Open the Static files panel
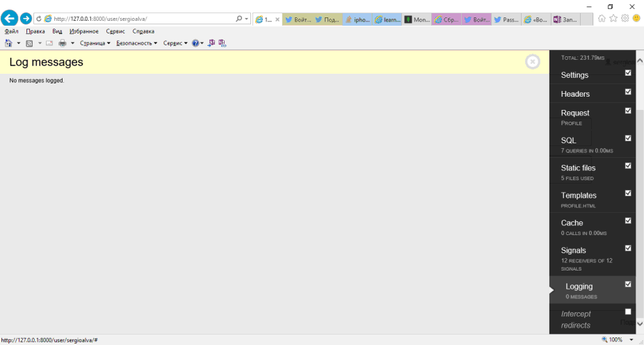This screenshot has width=644, height=345. pos(578,168)
